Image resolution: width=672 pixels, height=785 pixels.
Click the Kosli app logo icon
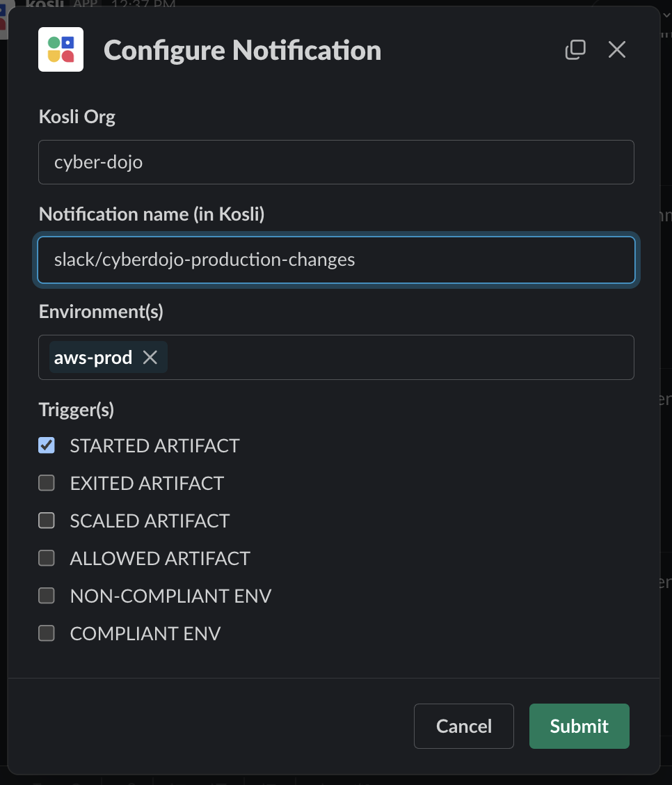click(61, 49)
